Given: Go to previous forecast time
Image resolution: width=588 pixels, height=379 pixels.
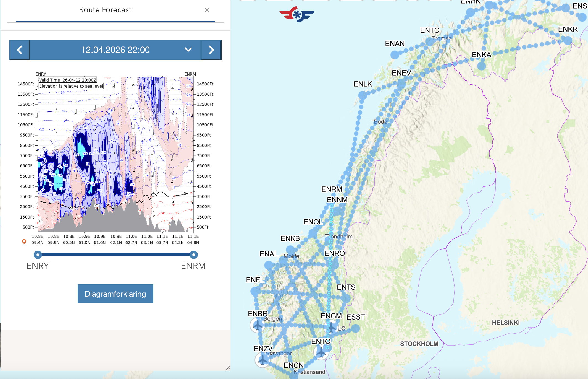Looking at the screenshot, I should point(20,50).
